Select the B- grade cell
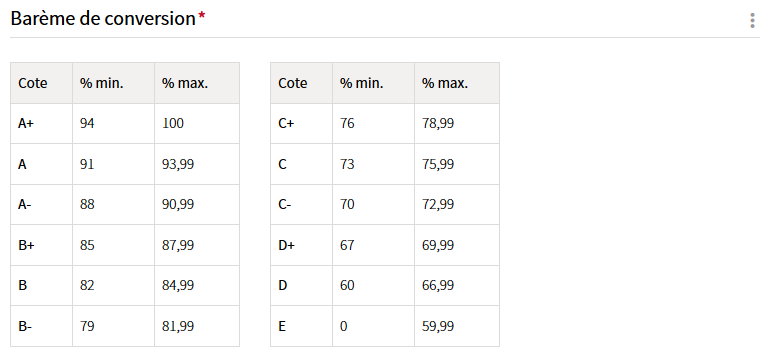 click(x=42, y=326)
